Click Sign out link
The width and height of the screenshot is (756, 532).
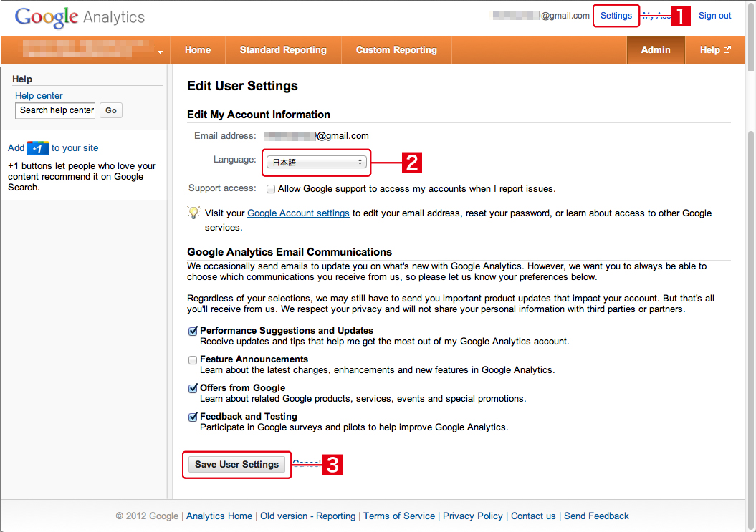tap(715, 16)
